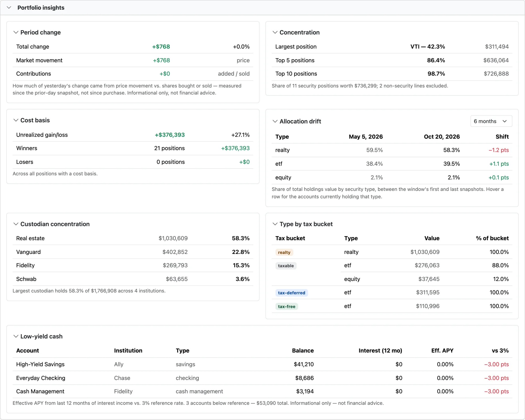Click the tax-free bucket badge
Image resolution: width=525 pixels, height=420 pixels.
coord(286,306)
